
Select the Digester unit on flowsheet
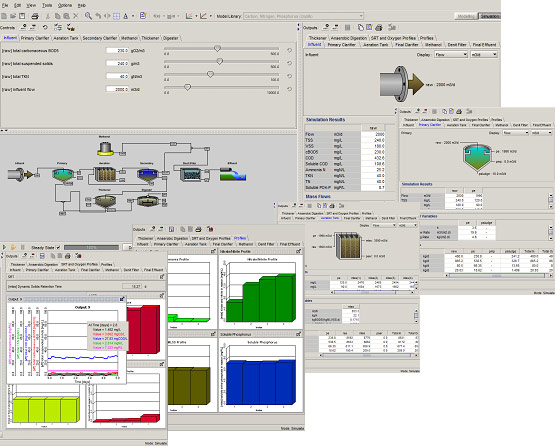[148, 201]
